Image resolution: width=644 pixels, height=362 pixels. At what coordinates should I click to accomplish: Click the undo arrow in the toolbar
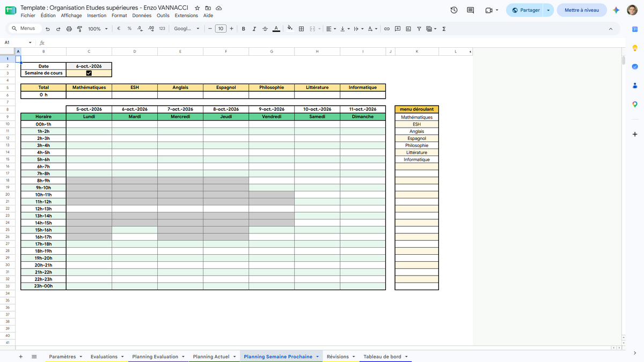pyautogui.click(x=48, y=29)
